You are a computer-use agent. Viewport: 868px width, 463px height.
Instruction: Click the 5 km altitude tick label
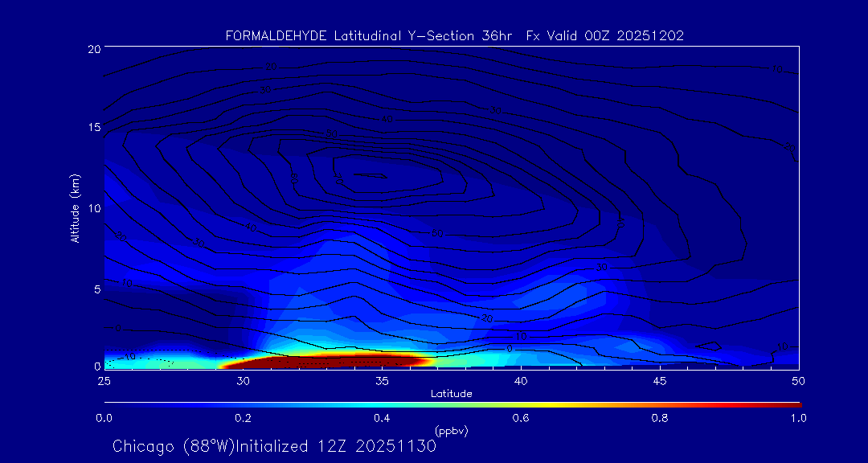pyautogui.click(x=95, y=289)
